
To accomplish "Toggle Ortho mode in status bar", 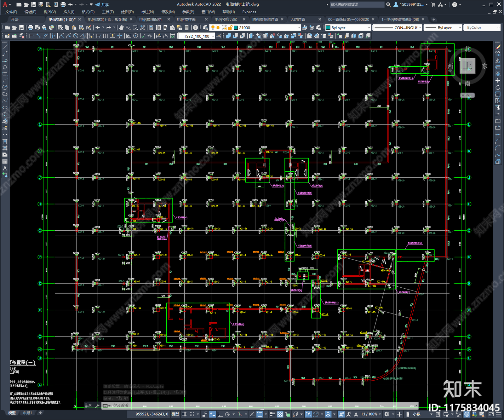I will [x=220, y=414].
